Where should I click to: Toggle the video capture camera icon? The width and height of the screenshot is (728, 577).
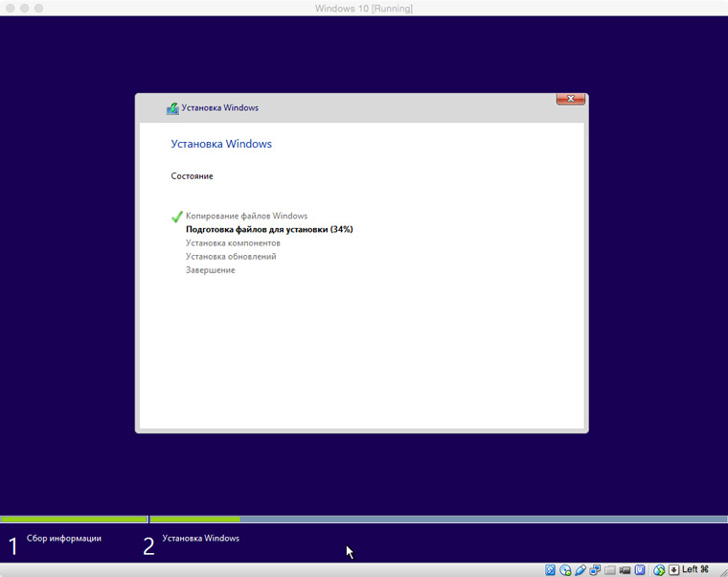tap(626, 569)
